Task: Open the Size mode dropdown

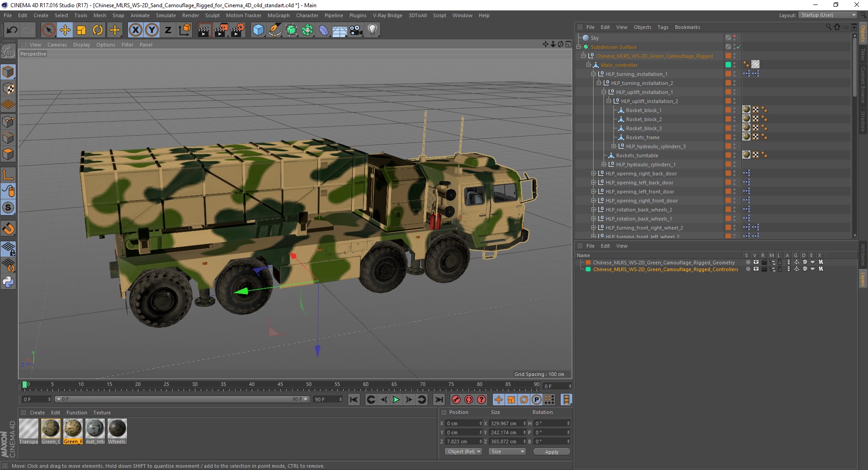Action: point(507,451)
